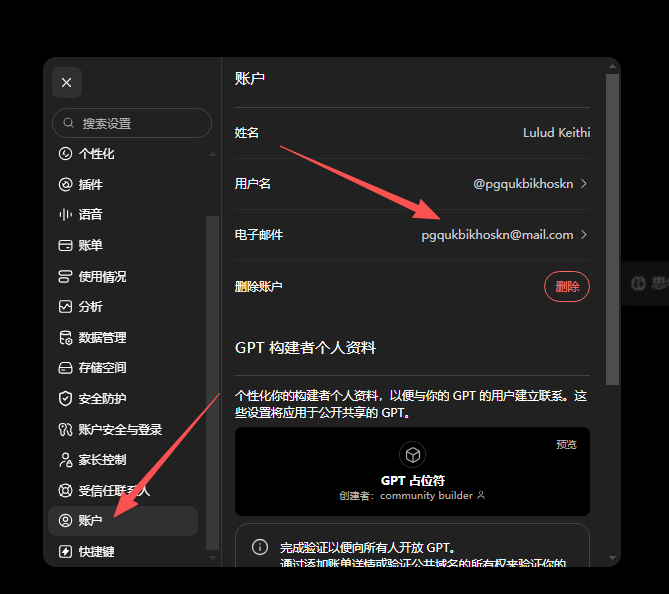Click the sidebar scroll up arrow

(212, 154)
